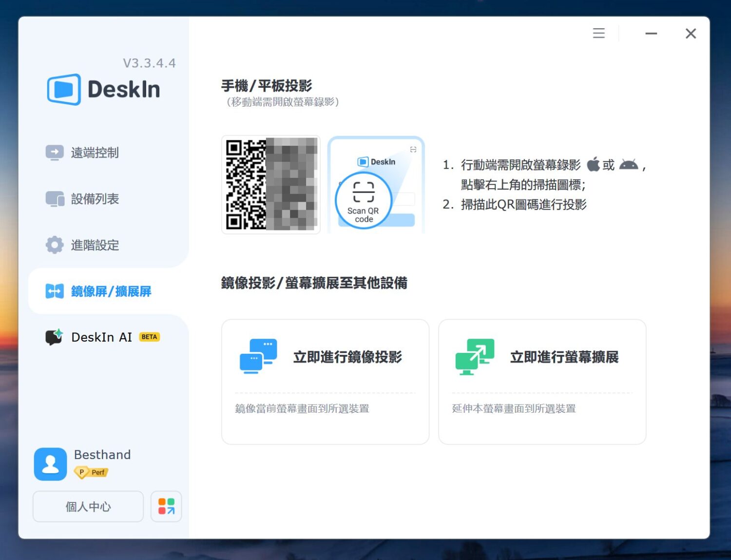Click the Besthand username
731x560 pixels.
point(102,455)
